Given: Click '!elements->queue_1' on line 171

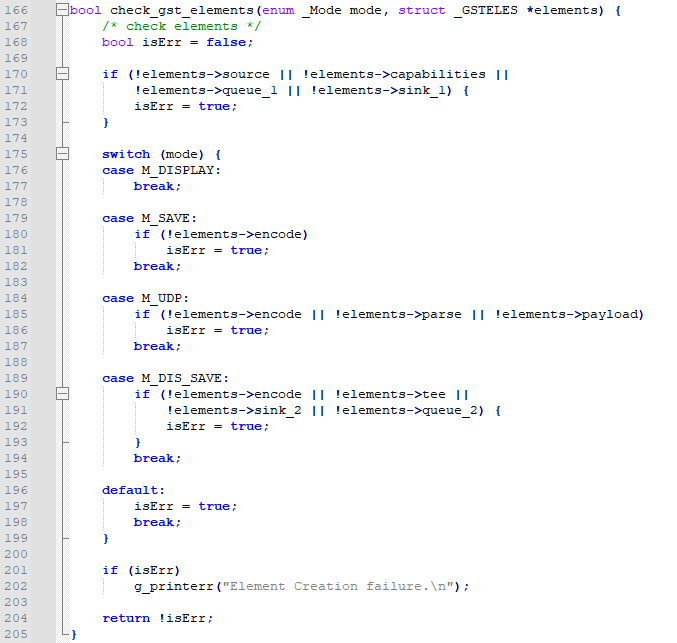Looking at the screenshot, I should coord(206,90).
